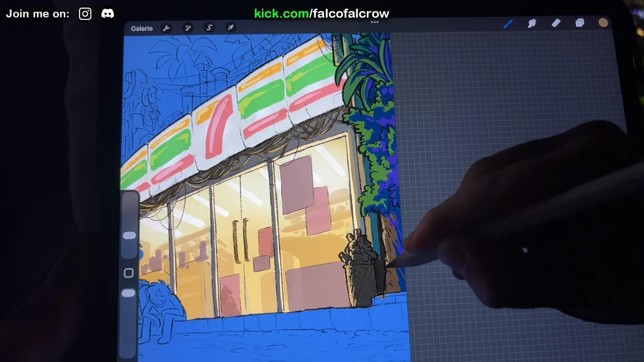Open the active color circle swatch
This screenshot has width=644, height=362.
click(603, 23)
